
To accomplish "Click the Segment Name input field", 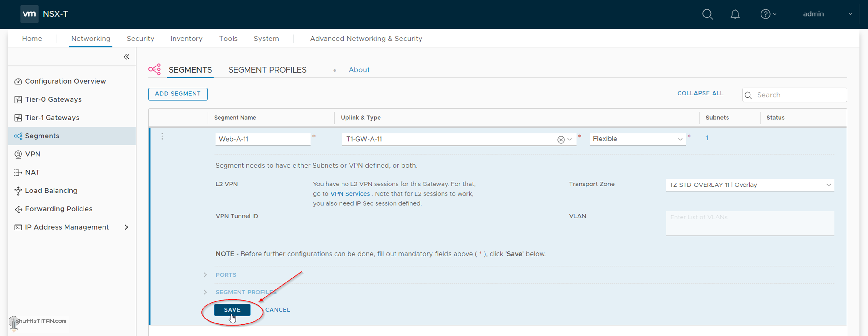I will [263, 139].
